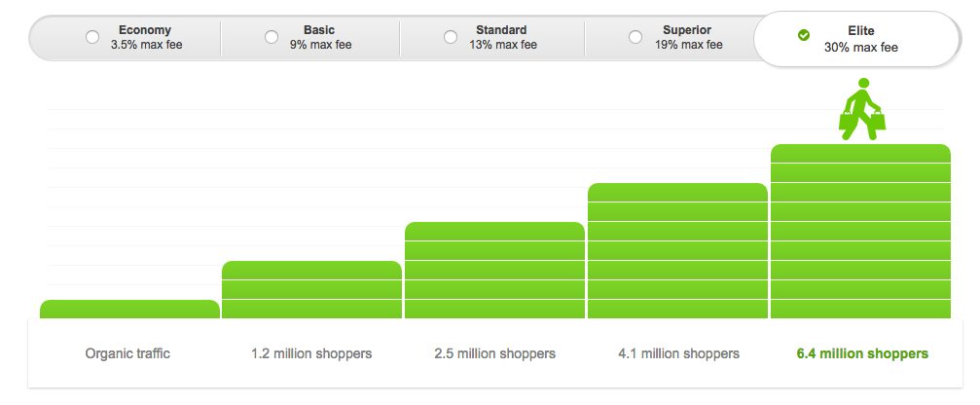Choose the Basic 9% max fee tab
Viewport: 980px width, 405px height.
click(x=320, y=37)
